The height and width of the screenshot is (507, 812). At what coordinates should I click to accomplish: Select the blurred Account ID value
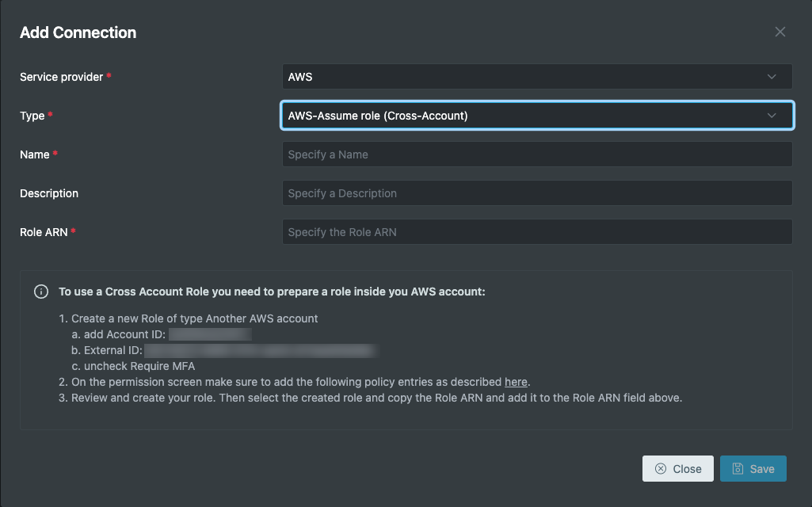pos(210,334)
